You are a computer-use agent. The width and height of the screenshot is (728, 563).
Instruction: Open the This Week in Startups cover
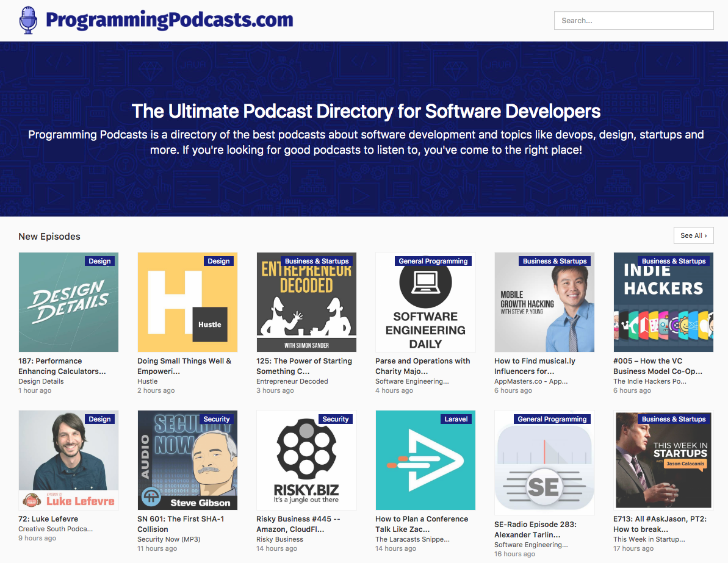pos(663,460)
